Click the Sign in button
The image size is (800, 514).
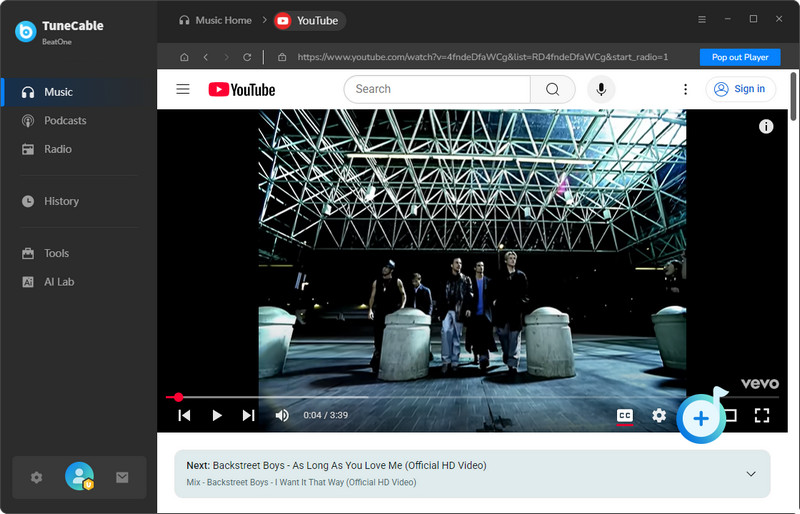click(740, 89)
